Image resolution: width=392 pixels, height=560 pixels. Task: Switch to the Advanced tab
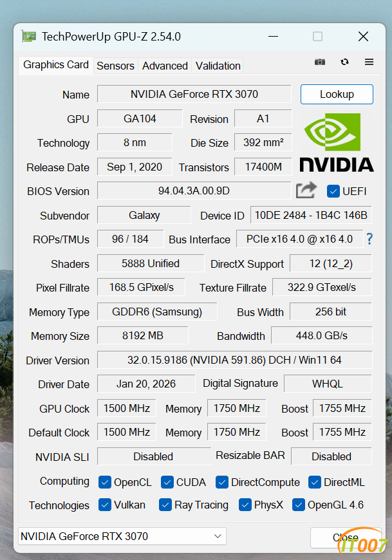(165, 66)
